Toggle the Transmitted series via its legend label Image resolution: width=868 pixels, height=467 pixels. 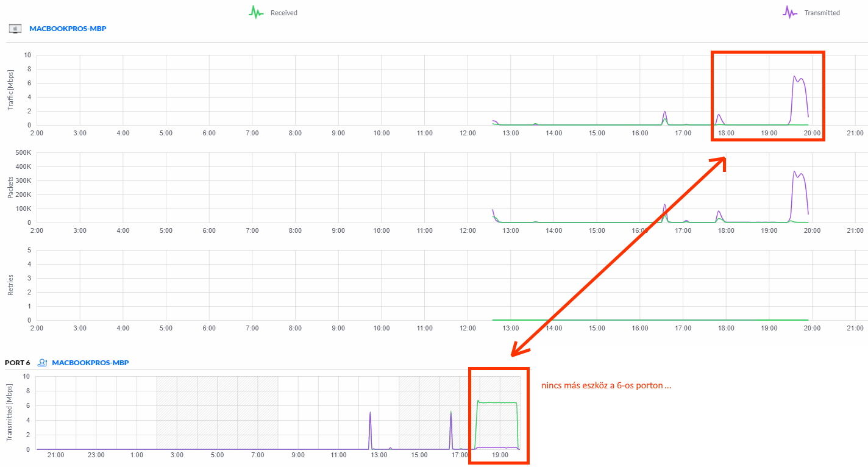(x=822, y=13)
